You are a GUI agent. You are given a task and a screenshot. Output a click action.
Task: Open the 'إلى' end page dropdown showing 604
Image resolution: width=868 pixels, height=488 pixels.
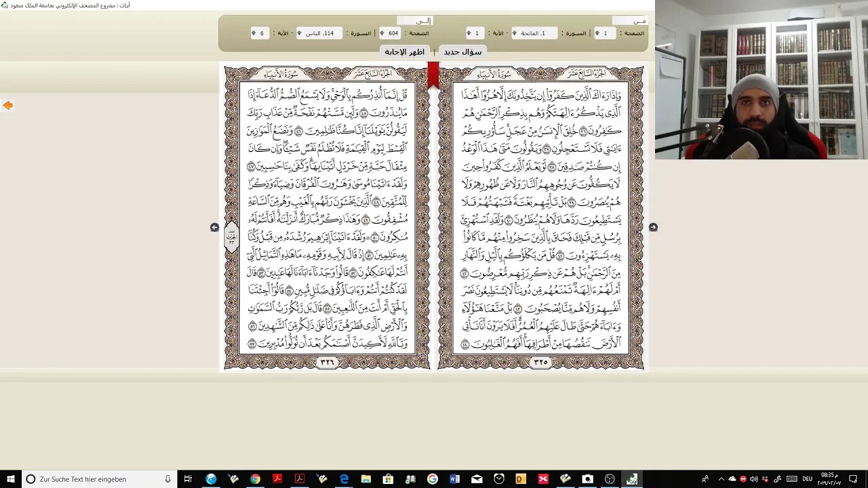tap(391, 33)
